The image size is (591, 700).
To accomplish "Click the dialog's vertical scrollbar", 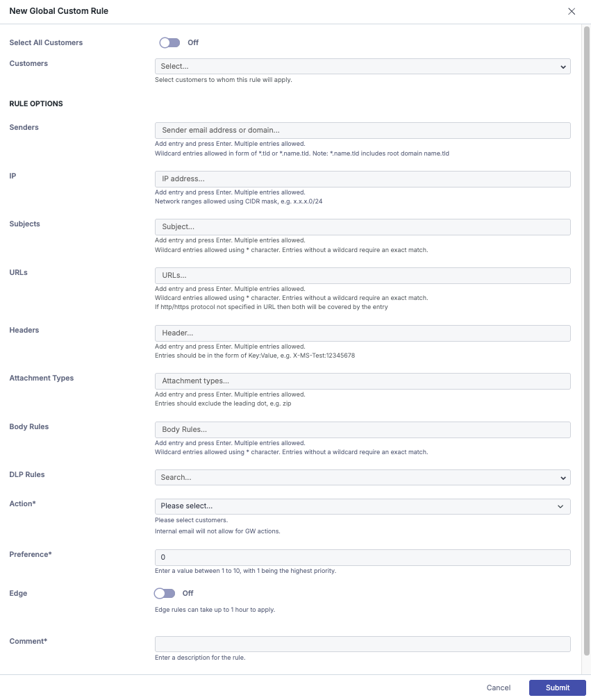I will [587, 340].
